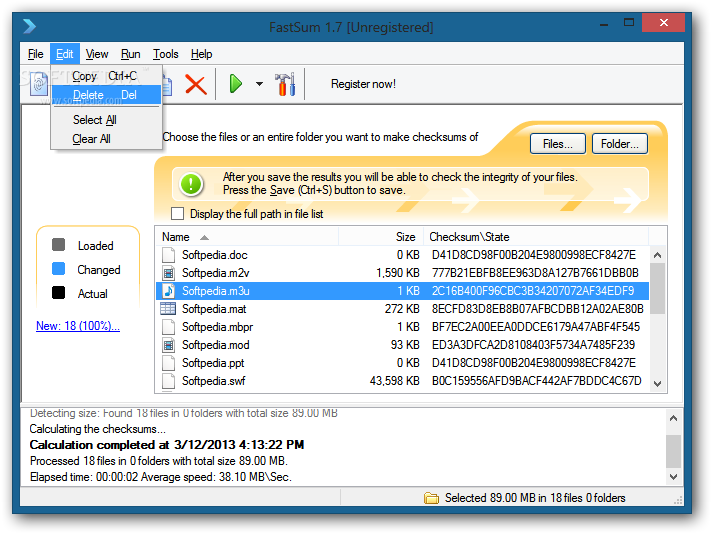Viewport: 712px width, 534px height.
Task: Click the 43,598 KB size cell
Action: point(395,381)
